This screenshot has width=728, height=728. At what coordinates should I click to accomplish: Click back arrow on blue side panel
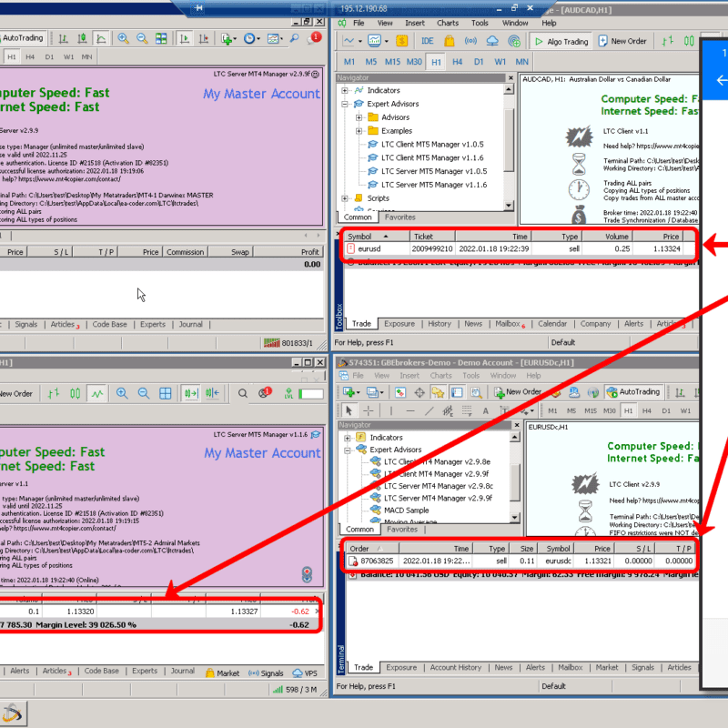pos(722,80)
